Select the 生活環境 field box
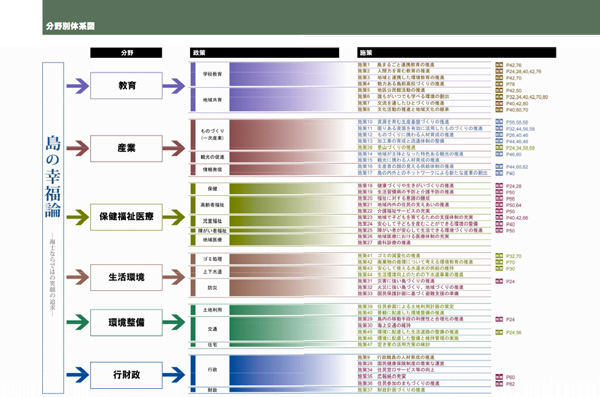This screenshot has width=600, height=397. (x=126, y=277)
